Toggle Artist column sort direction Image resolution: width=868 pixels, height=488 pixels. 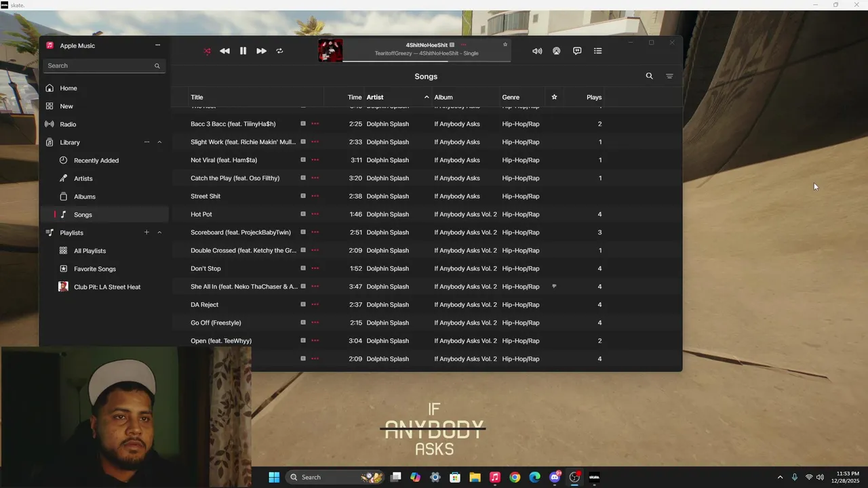(397, 97)
